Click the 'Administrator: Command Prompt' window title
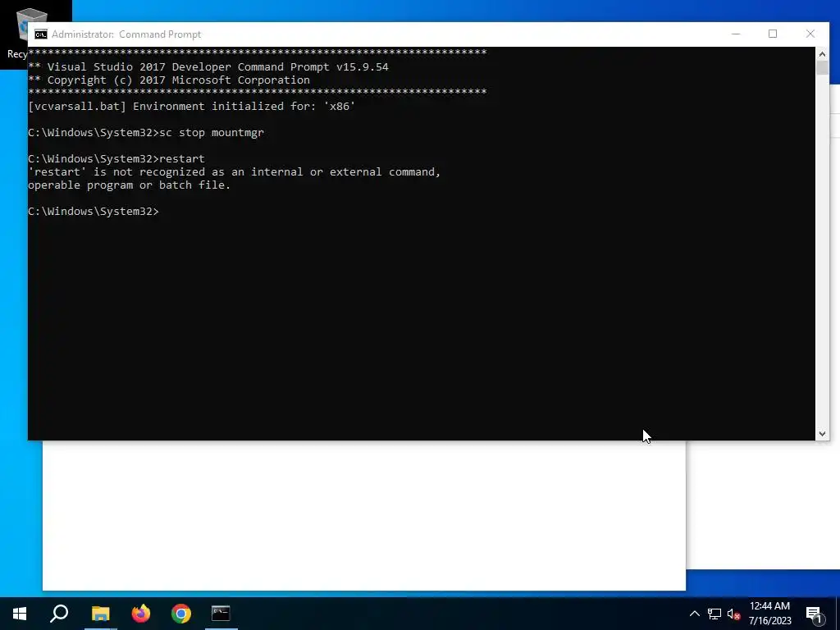The height and width of the screenshot is (630, 840). [x=126, y=34]
